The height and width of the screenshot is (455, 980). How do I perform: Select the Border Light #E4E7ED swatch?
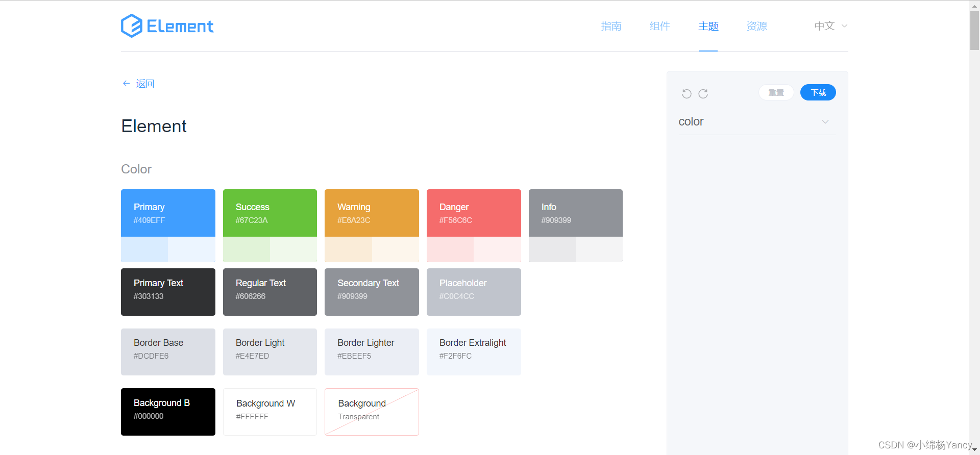click(270, 352)
